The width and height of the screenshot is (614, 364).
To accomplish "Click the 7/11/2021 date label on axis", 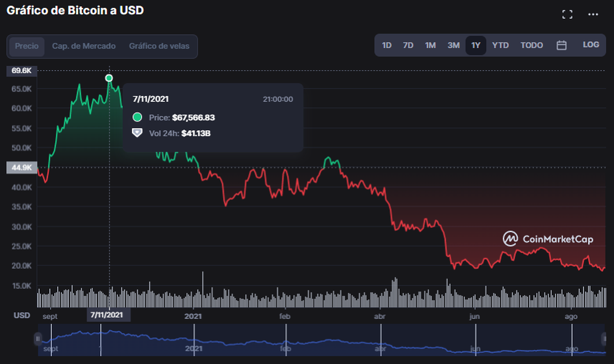I will 107,315.
